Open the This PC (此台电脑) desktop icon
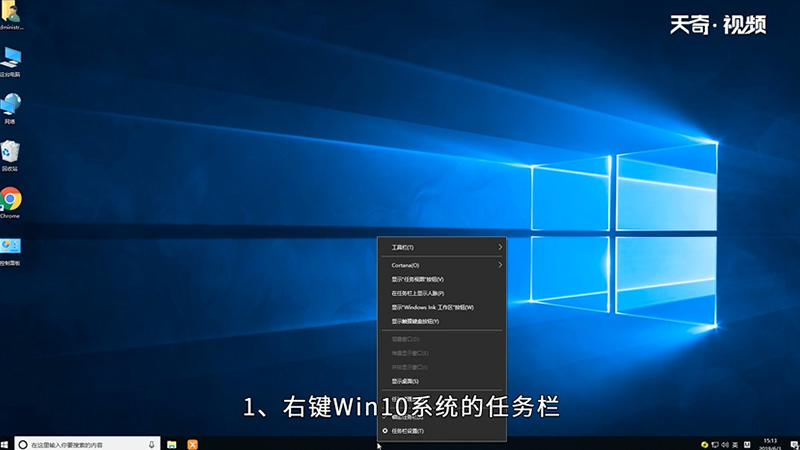 point(10,61)
